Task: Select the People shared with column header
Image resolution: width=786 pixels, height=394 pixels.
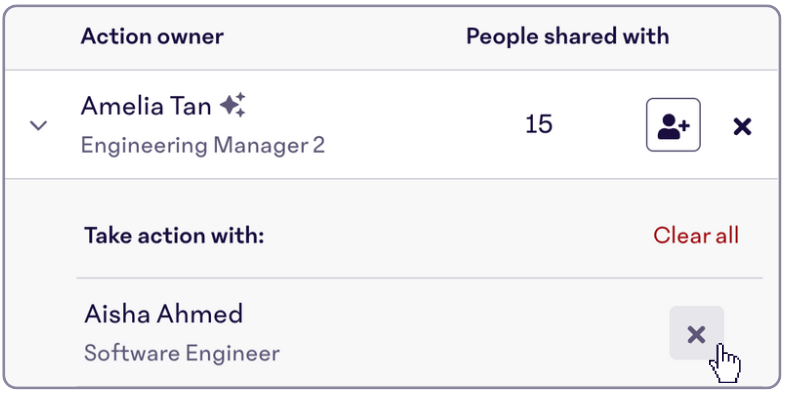Action: point(567,36)
